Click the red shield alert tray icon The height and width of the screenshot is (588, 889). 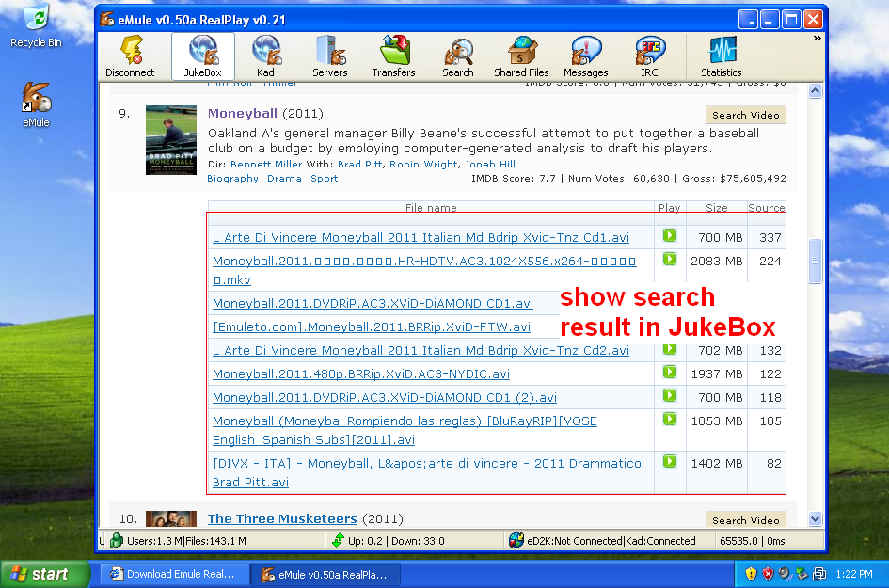pyautogui.click(x=768, y=574)
